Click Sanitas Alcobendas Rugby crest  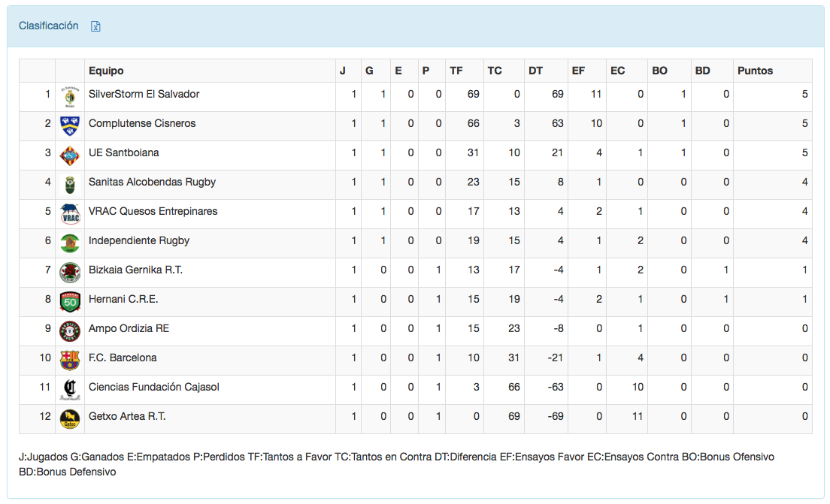click(x=70, y=185)
